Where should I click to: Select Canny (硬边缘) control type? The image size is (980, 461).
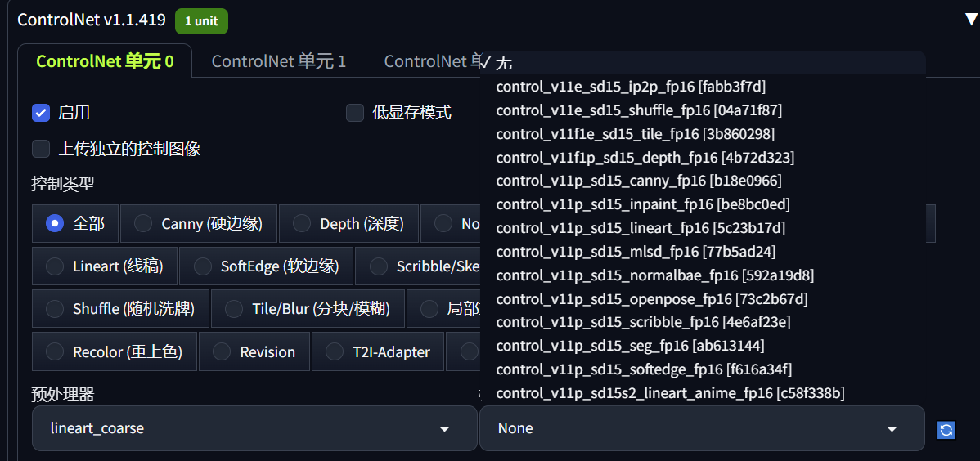click(199, 223)
